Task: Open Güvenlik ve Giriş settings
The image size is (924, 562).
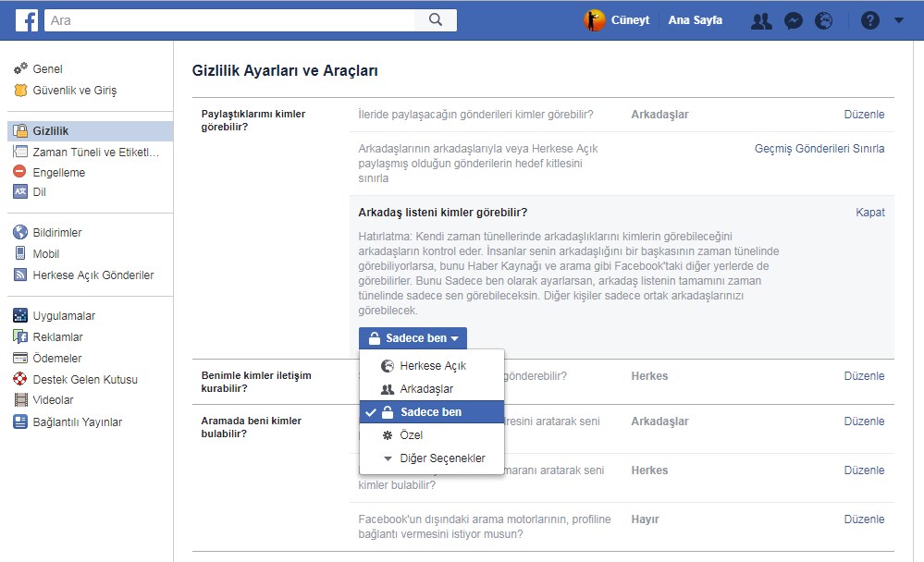Action: [x=74, y=91]
